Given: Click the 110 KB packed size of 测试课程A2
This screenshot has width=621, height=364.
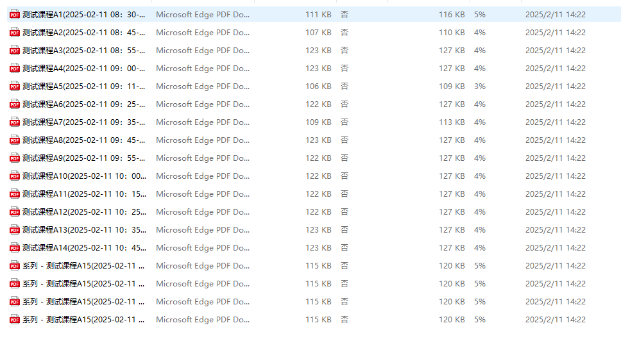Looking at the screenshot, I should [x=452, y=33].
